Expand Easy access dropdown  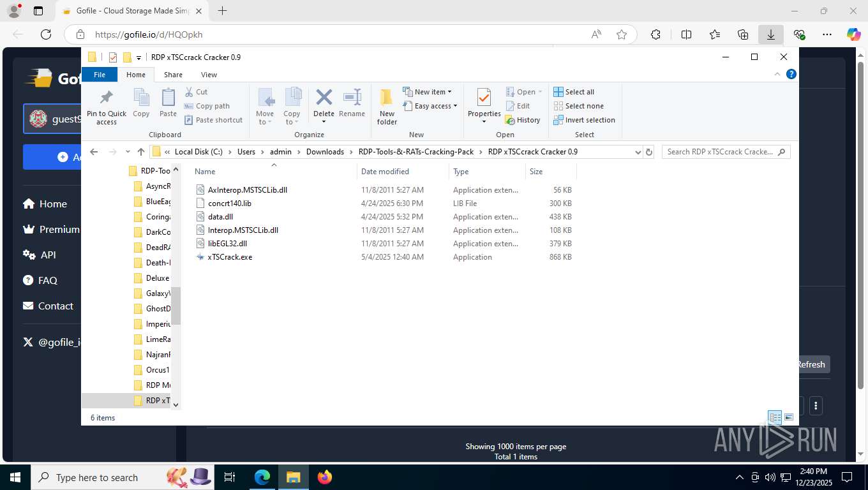(x=430, y=106)
